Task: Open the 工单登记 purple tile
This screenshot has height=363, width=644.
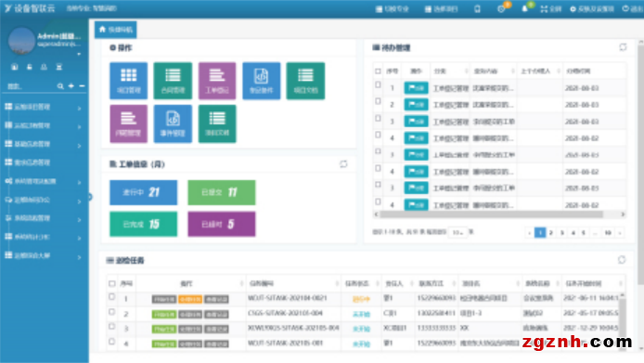Action: [217, 81]
